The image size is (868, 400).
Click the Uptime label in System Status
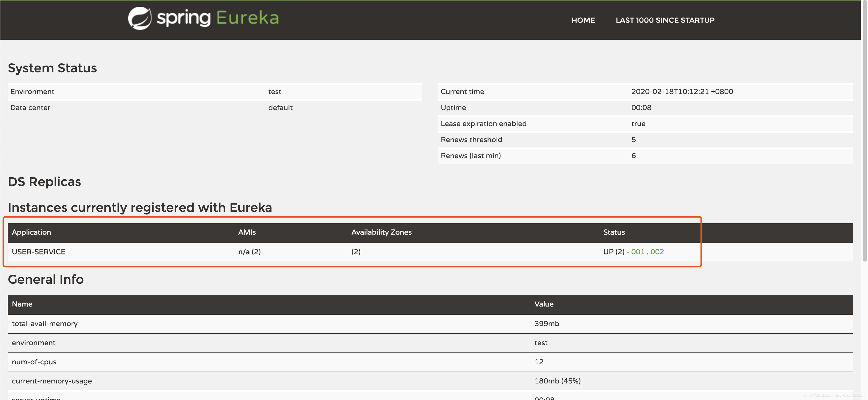tap(453, 107)
